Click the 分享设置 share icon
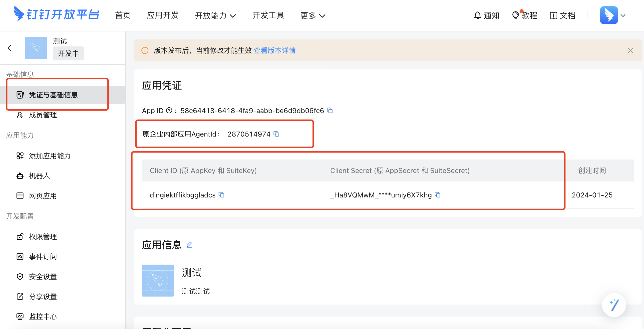Viewport: 644px width, 329px height. [x=20, y=297]
